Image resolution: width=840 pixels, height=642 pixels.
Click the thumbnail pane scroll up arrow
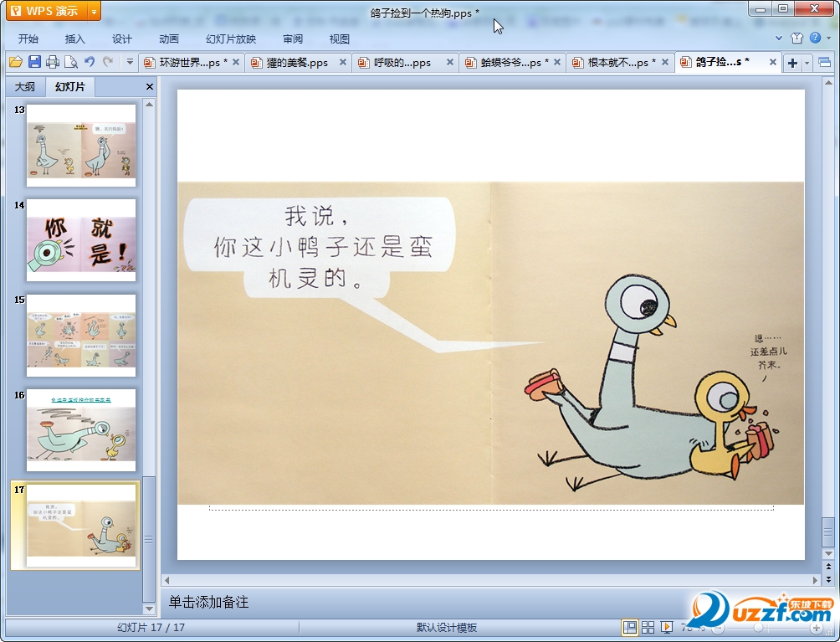tap(150, 105)
